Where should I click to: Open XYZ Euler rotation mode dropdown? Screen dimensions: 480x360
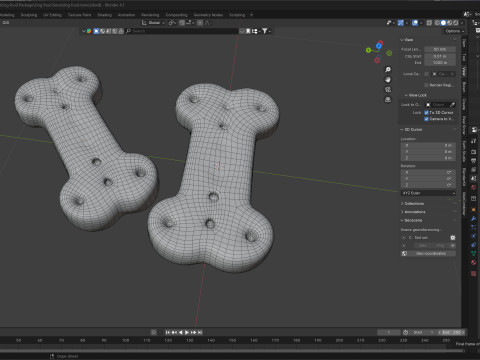tap(428, 193)
